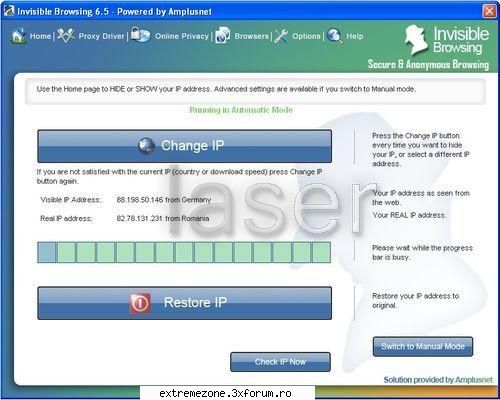
Task: Click the 'Restore your IP address to original' text
Action: 415,301
